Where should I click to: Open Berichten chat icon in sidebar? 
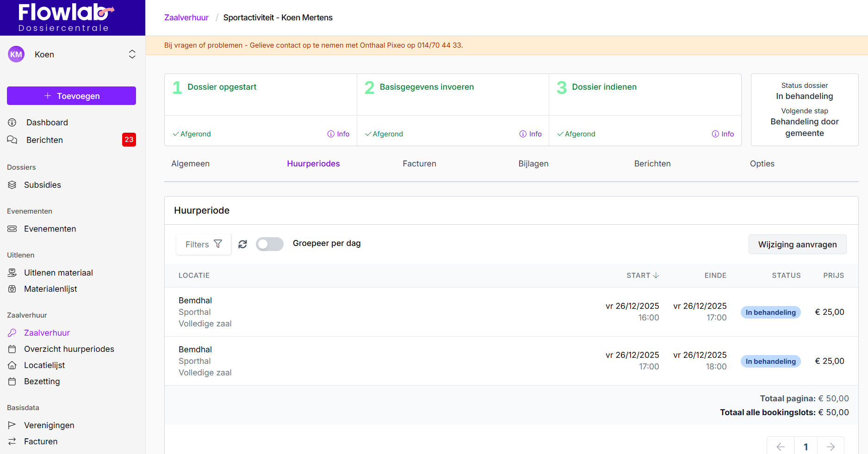click(12, 140)
